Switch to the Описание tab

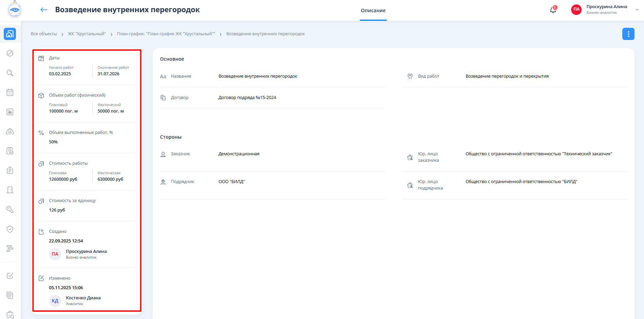(x=373, y=11)
